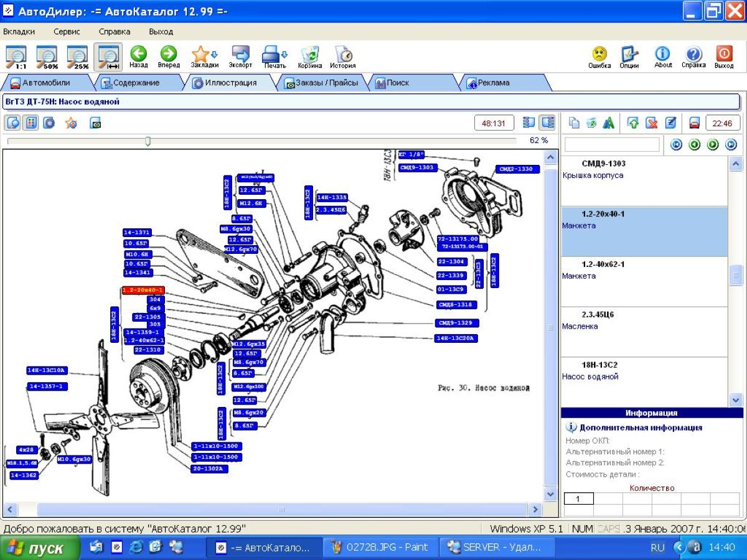Click the blue edit note icon
The width and height of the screenshot is (747, 560).
coord(670,123)
